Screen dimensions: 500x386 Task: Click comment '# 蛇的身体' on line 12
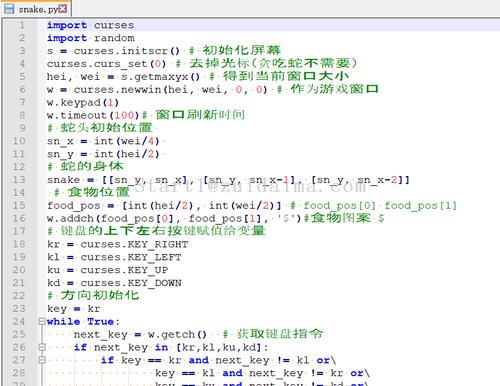tap(85, 166)
